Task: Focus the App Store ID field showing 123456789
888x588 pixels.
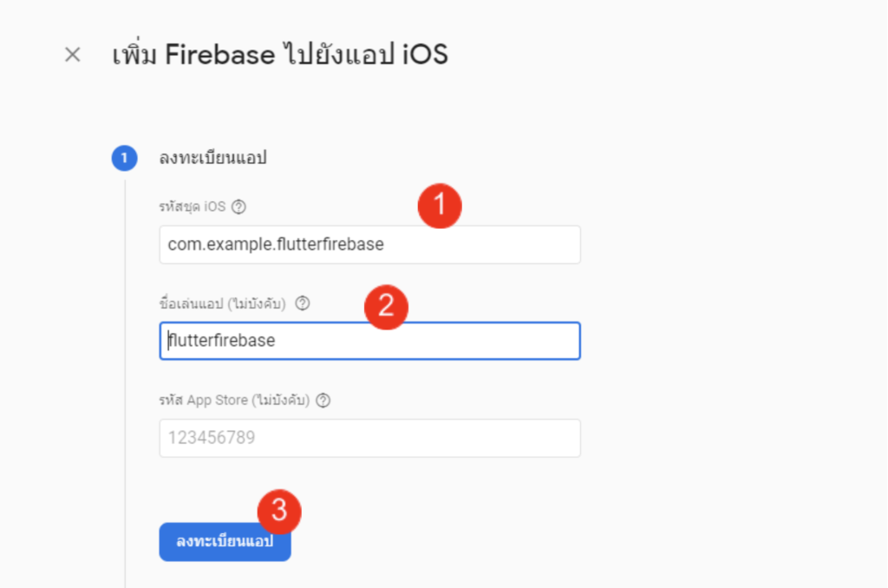Action: 369,438
